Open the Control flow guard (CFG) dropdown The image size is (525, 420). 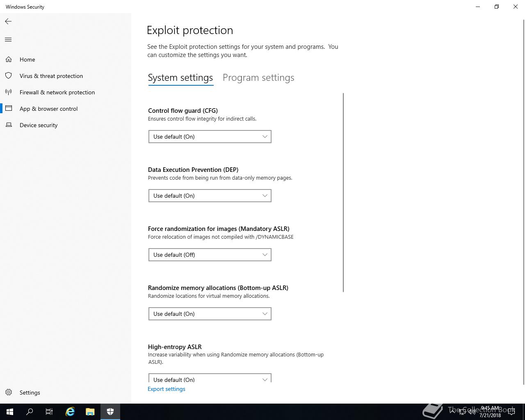tap(210, 137)
